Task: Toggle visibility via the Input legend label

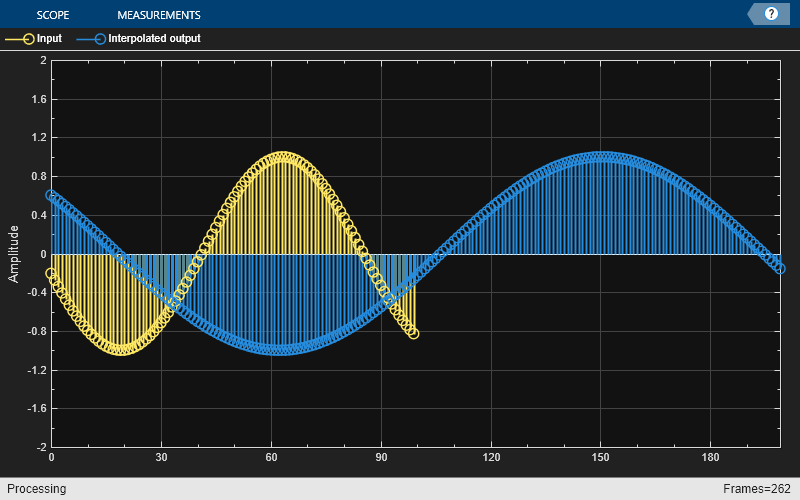Action: (49, 39)
